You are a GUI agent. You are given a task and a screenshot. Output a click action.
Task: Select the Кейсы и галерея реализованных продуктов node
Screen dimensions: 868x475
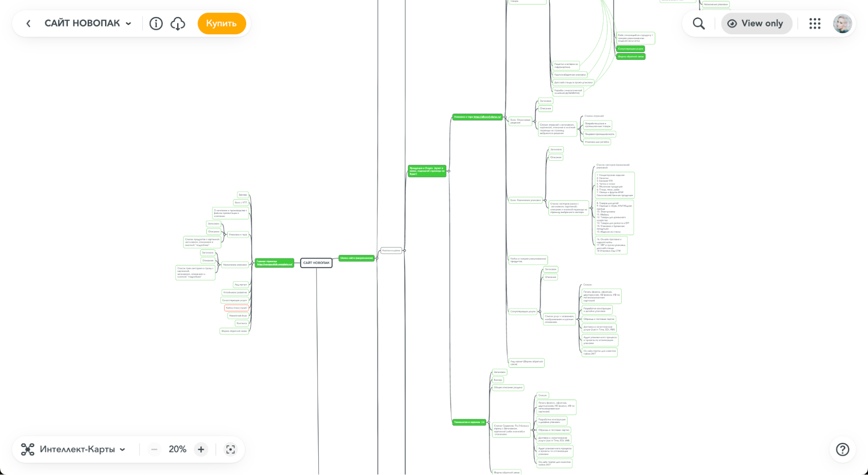(x=528, y=260)
